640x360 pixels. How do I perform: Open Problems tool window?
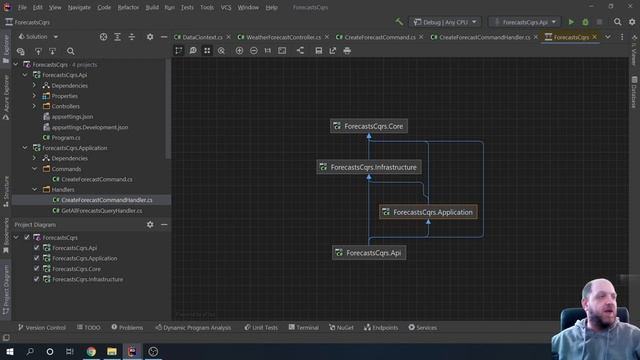(x=127, y=327)
